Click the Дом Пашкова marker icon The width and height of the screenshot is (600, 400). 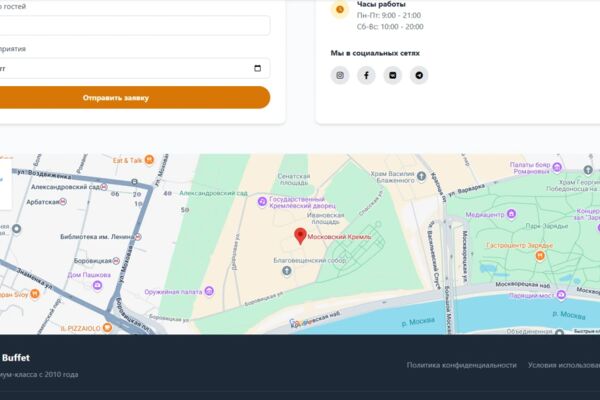98,285
